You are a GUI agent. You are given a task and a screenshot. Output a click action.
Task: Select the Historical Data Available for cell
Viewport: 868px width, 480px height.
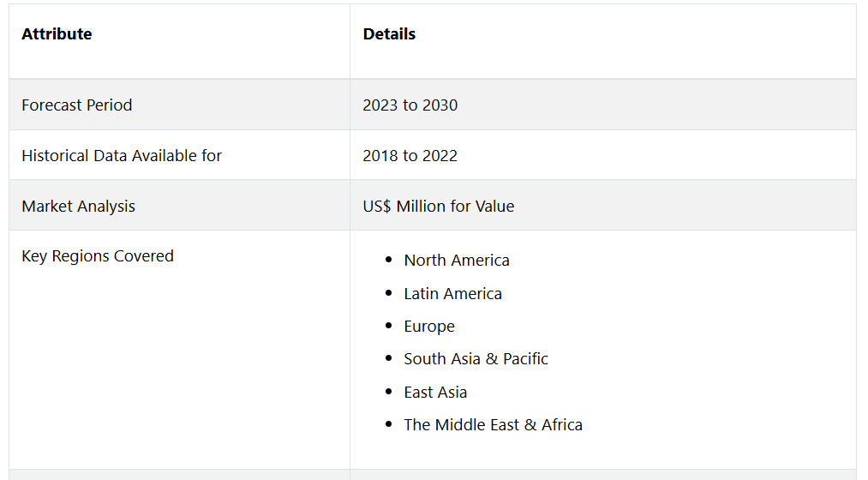(122, 155)
